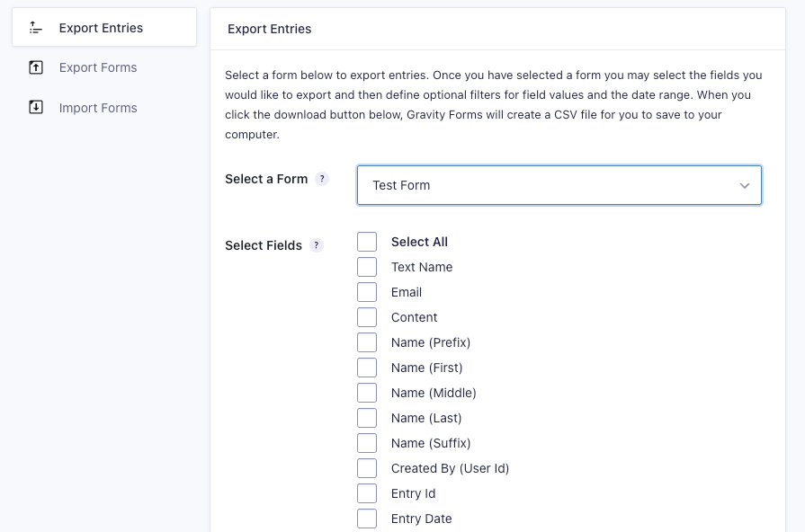
Task: Enable the Select All checkbox
Action: pos(367,241)
